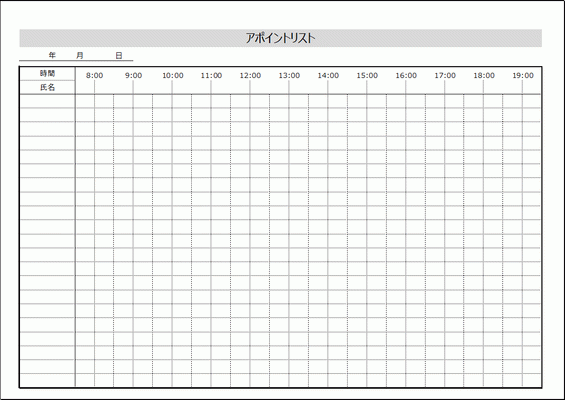Click the 氏名 header cell

point(47,87)
